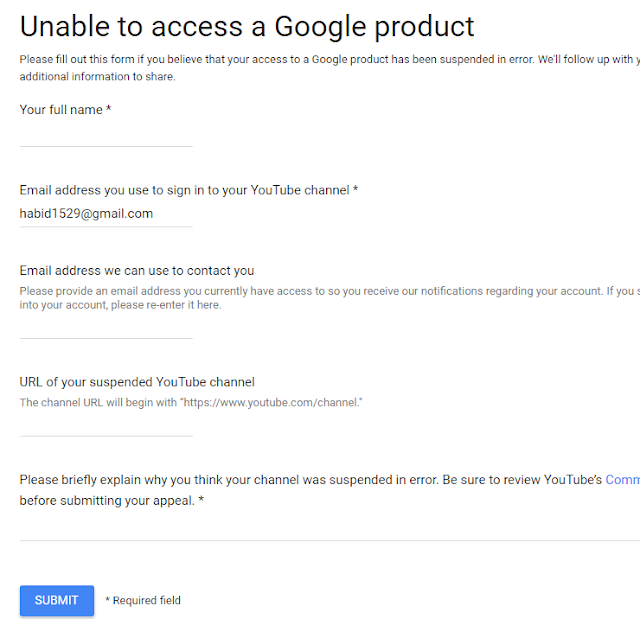Click "Email address we can use to contact you" label
640x619 pixels.
tap(137, 271)
